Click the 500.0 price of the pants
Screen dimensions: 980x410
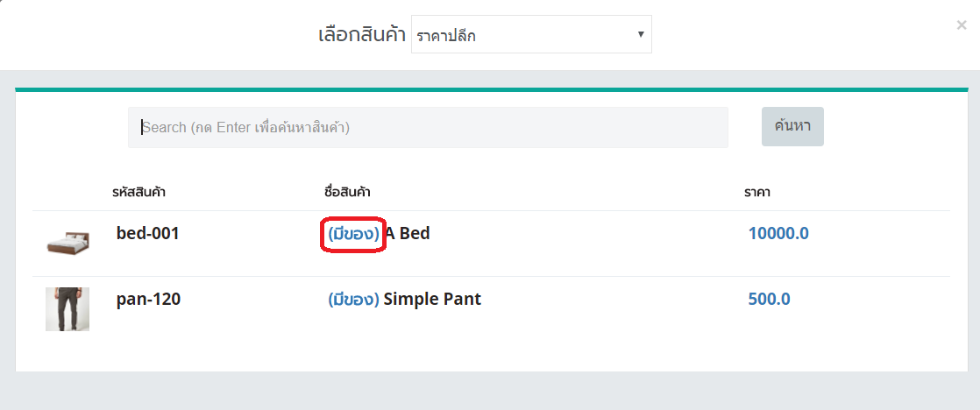769,300
